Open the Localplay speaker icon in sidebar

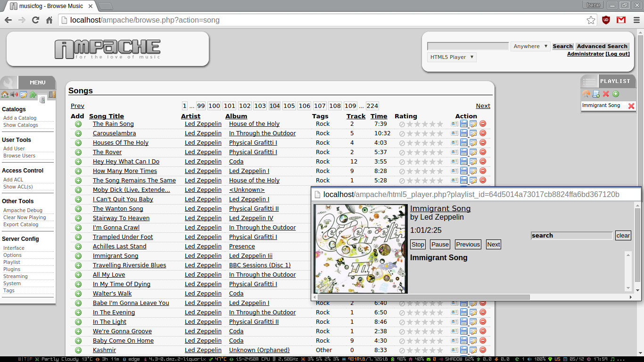pyautogui.click(x=14, y=95)
